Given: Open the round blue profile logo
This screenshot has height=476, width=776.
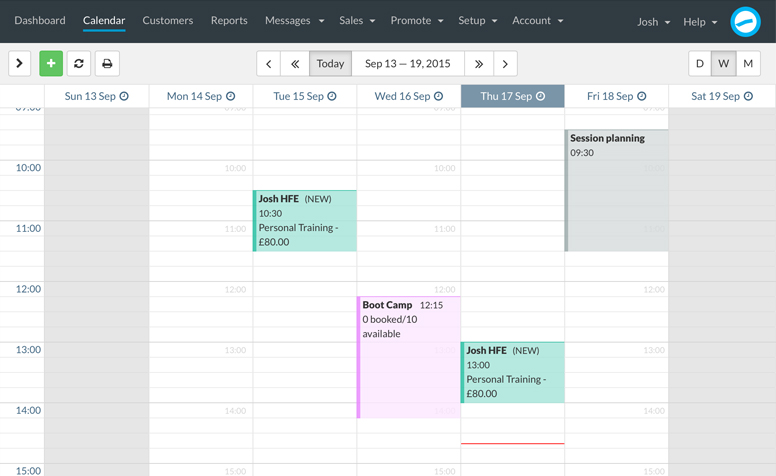Looking at the screenshot, I should 745,21.
